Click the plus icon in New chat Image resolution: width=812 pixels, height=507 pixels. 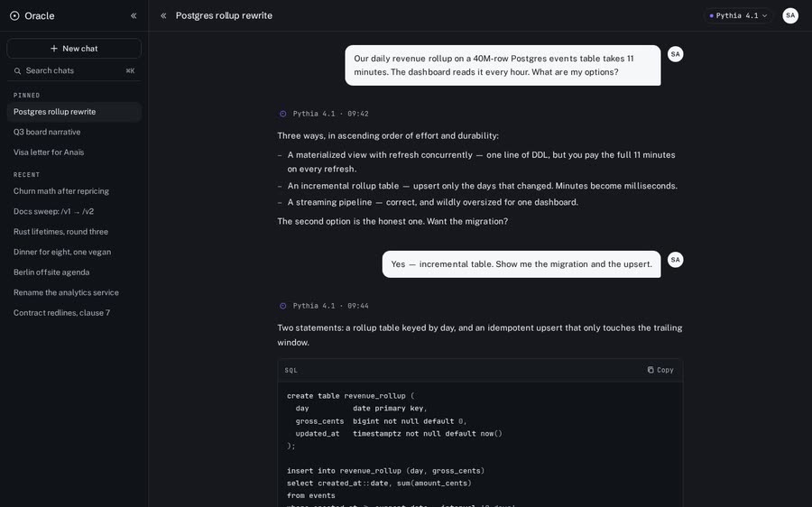54,48
